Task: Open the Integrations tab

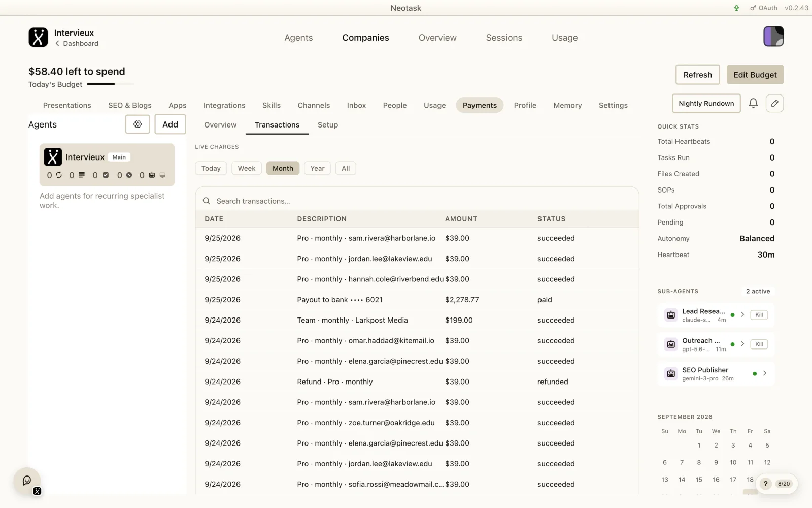Action: coord(224,105)
